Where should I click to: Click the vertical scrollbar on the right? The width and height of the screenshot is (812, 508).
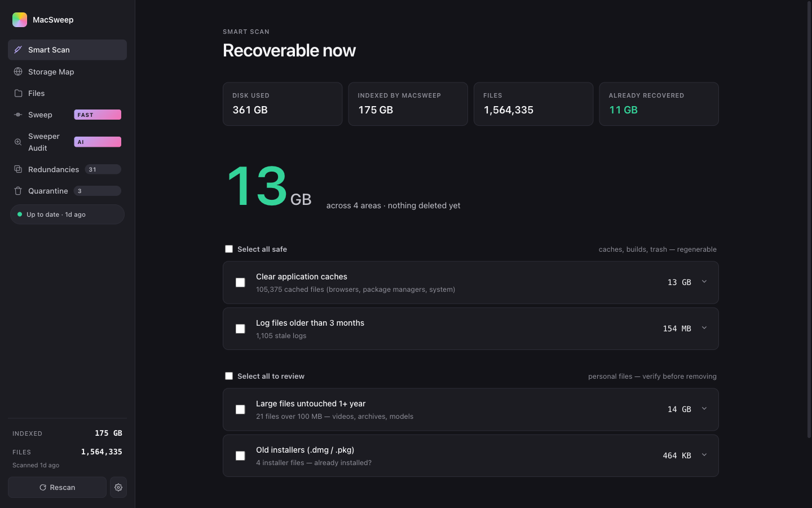pos(809,220)
